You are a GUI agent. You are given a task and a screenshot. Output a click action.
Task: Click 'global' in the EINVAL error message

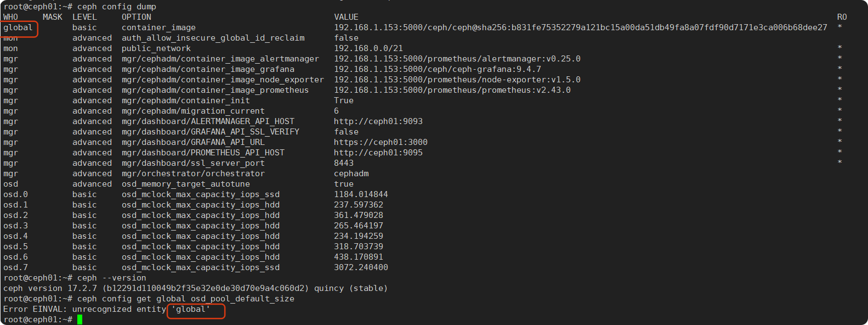pyautogui.click(x=191, y=309)
